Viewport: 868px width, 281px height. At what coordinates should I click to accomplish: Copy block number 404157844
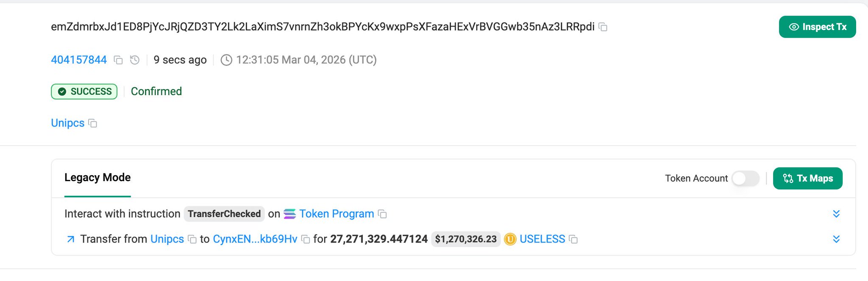(x=118, y=60)
